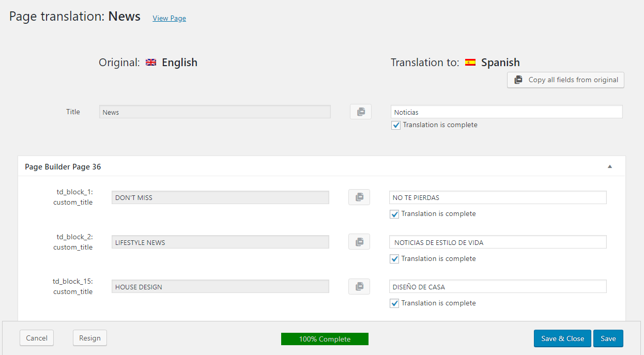This screenshot has height=355, width=644.
Task: Click the original DON'T MISS field
Action: 220,197
